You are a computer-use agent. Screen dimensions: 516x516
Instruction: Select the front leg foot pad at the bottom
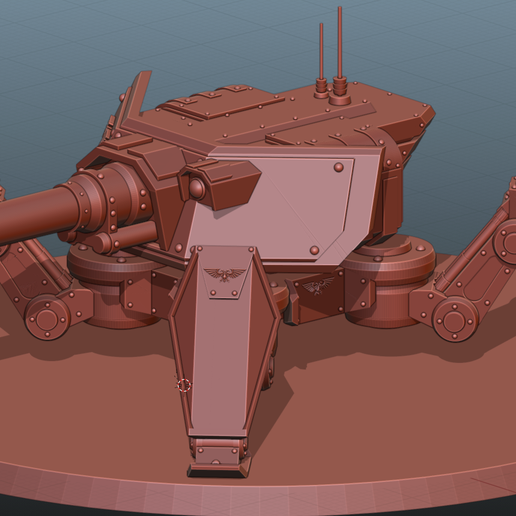click(x=219, y=469)
